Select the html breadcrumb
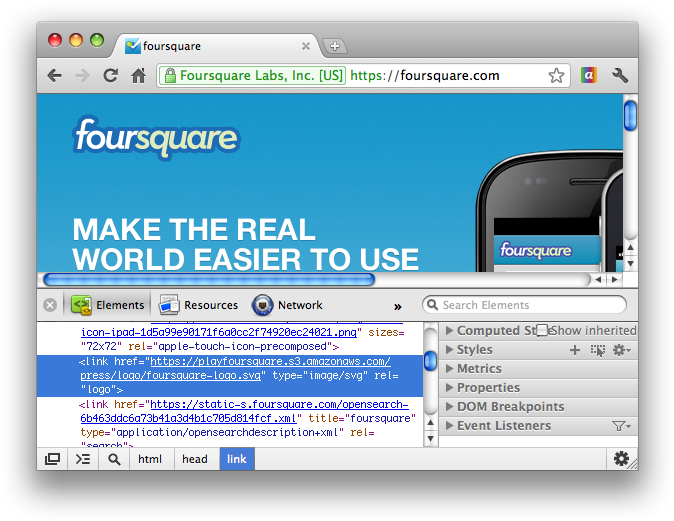The height and width of the screenshot is (521, 674). [x=150, y=459]
